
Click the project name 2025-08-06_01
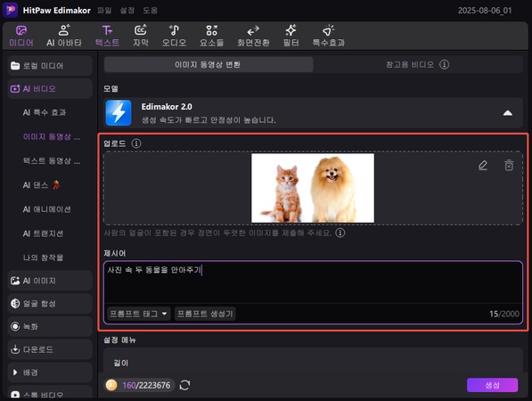485,11
